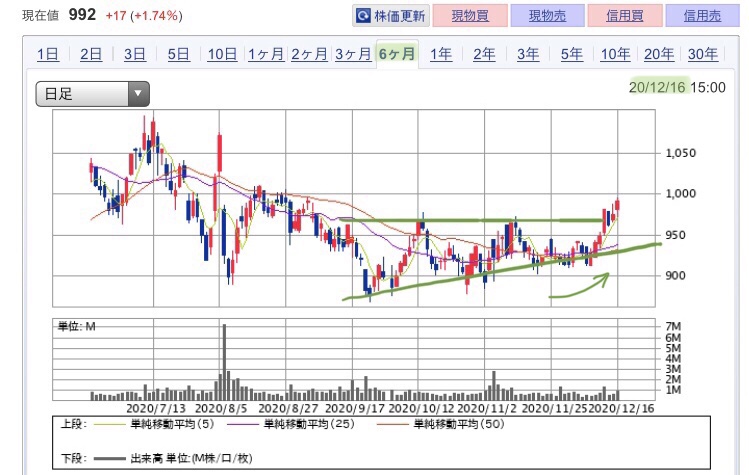The image size is (749, 475).
Task: Switch chart to 1年 range
Action: [440, 55]
